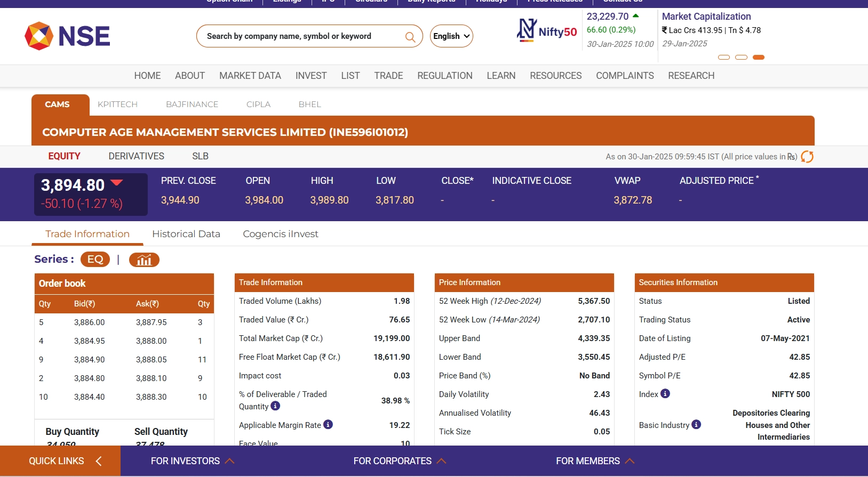Switch to the Historical Data tab

pyautogui.click(x=186, y=234)
